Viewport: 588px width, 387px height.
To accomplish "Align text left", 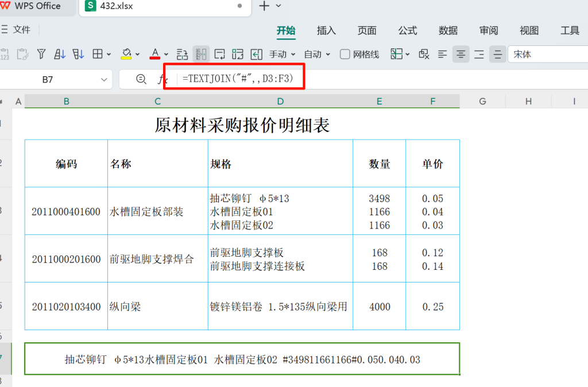I will pos(443,55).
